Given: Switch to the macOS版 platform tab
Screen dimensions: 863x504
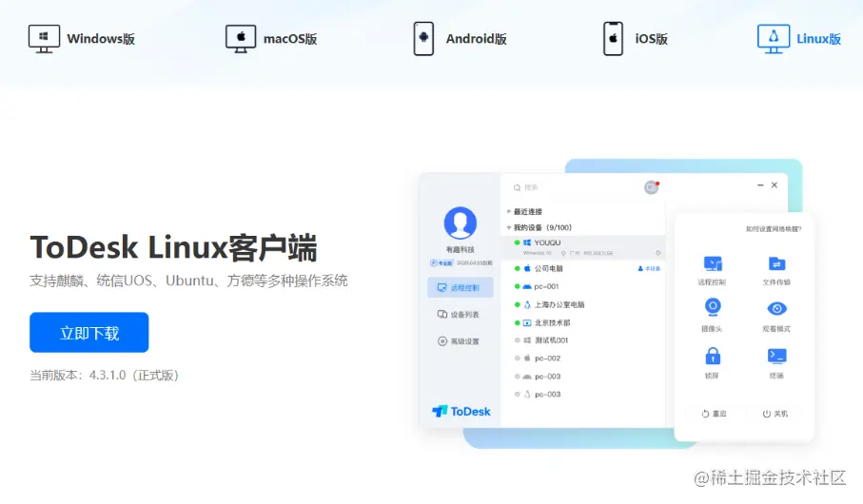Looking at the screenshot, I should (x=271, y=39).
